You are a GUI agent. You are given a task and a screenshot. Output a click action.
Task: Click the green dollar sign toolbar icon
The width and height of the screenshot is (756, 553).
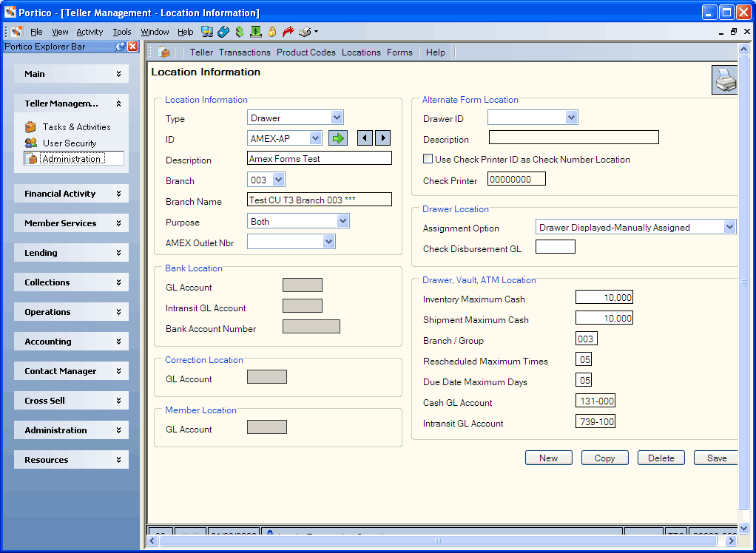tap(240, 32)
